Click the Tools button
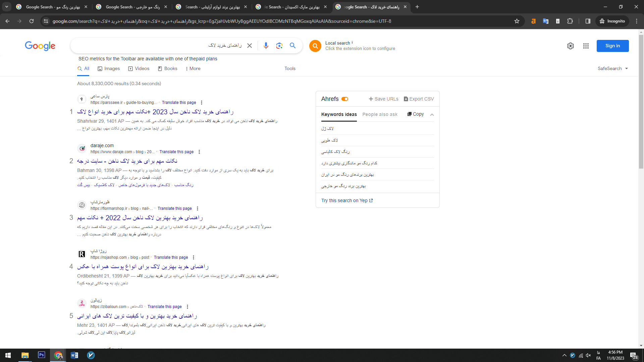The height and width of the screenshot is (362, 644). click(290, 68)
